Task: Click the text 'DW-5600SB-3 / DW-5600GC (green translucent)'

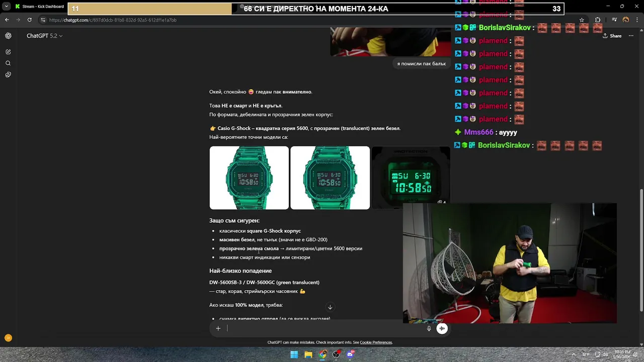Action: coord(264,283)
